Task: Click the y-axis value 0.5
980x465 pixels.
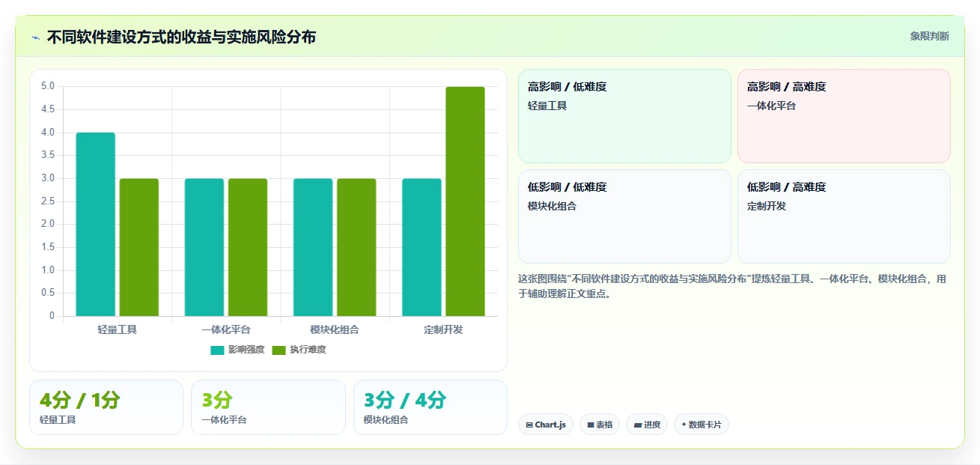Action: tap(48, 293)
